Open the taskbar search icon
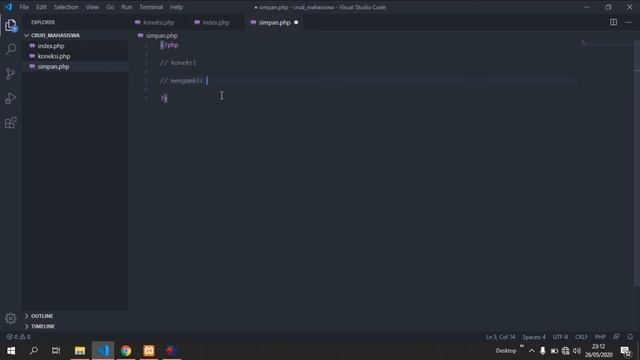Screen dimensions: 640x360 34,351
